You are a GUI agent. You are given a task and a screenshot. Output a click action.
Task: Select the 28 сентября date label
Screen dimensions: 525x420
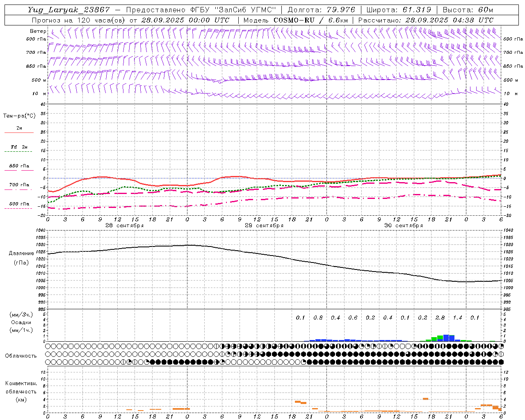tap(124, 226)
